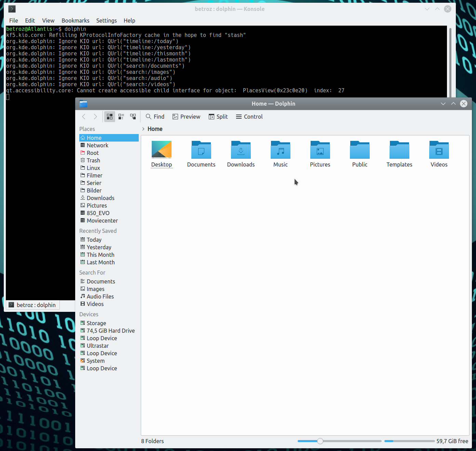The height and width of the screenshot is (451, 476).
Task: Open the Templates folder icon
Action: coord(399,154)
